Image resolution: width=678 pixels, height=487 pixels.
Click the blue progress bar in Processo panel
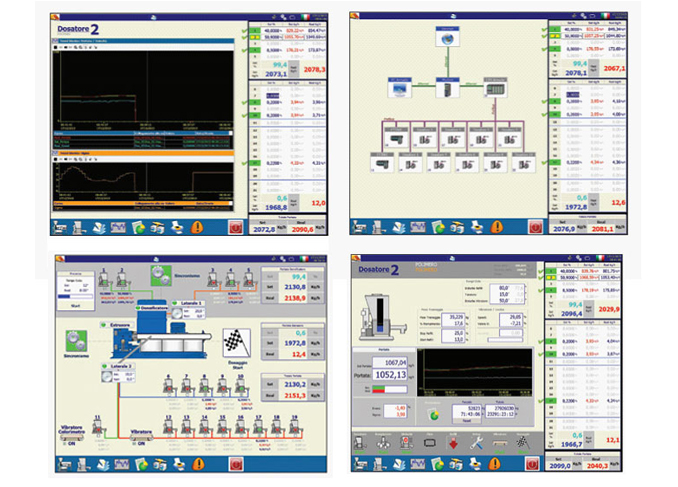coord(65,295)
